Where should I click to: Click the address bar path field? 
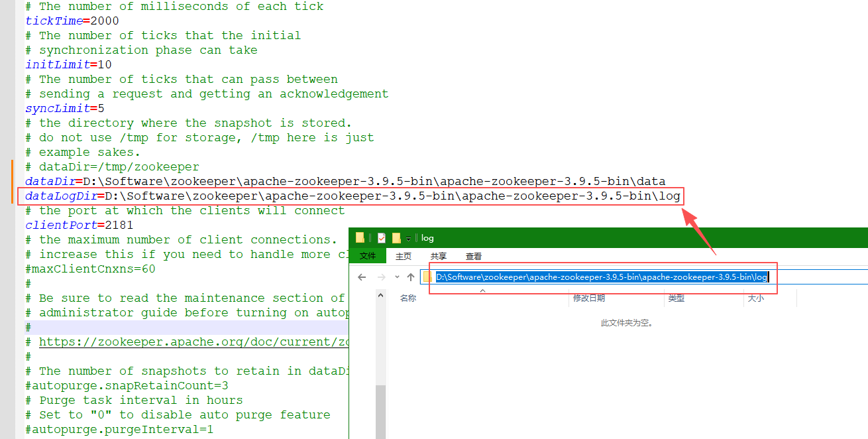pos(643,277)
